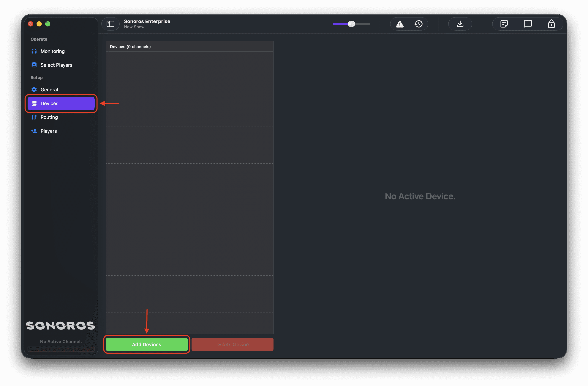Open Players setup page
588x386 pixels.
coord(61,131)
